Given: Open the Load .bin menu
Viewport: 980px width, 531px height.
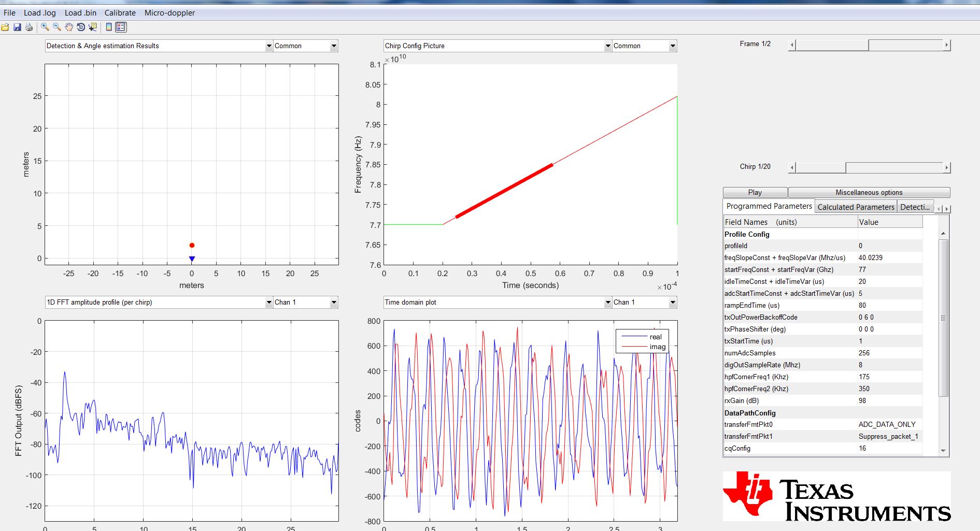Looking at the screenshot, I should tap(80, 13).
